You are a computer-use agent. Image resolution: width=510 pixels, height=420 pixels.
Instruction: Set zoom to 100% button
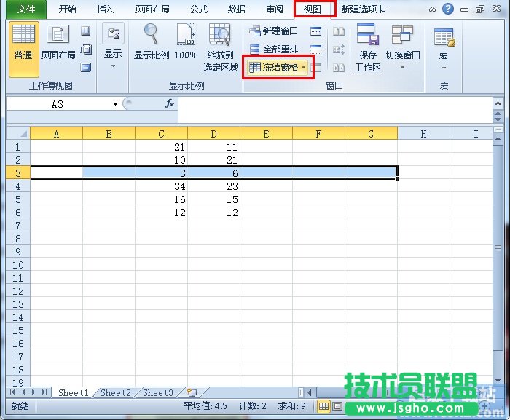(186, 42)
